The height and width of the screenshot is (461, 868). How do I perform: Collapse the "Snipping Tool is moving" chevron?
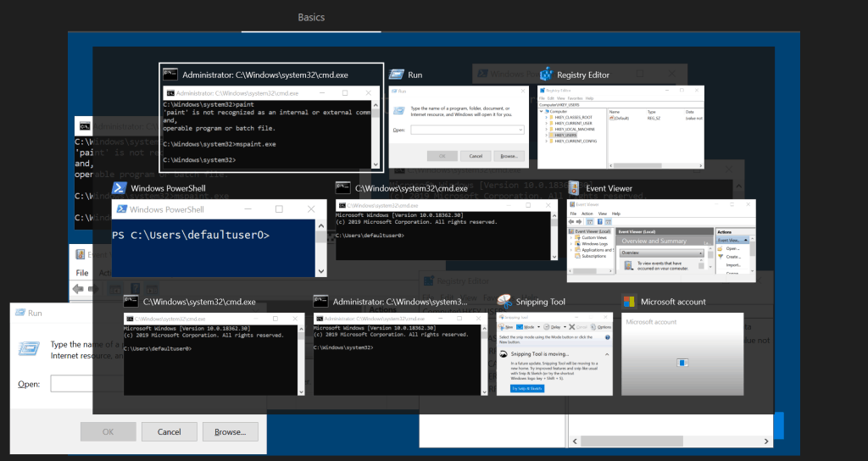(x=607, y=354)
